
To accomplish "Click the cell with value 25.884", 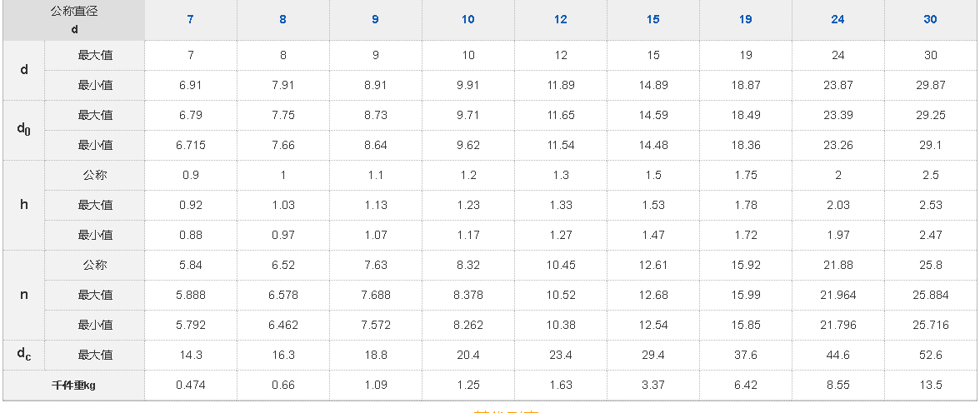I will tap(931, 295).
